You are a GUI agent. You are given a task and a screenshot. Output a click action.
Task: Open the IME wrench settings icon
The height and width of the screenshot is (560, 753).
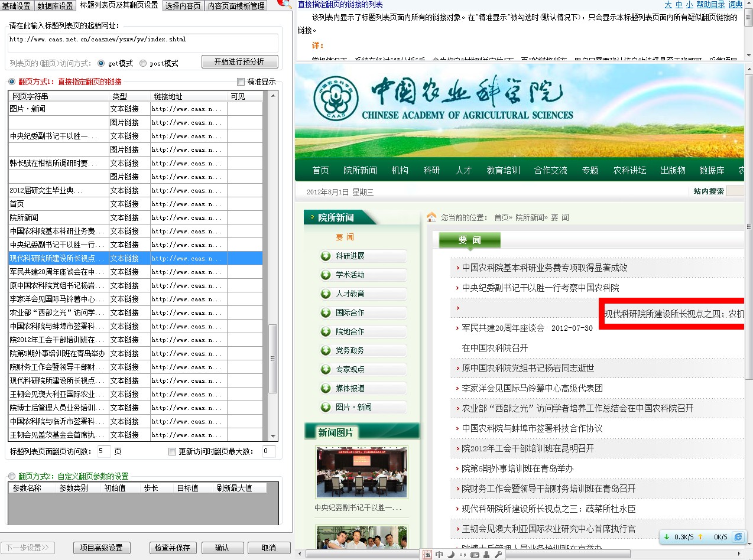click(x=498, y=555)
